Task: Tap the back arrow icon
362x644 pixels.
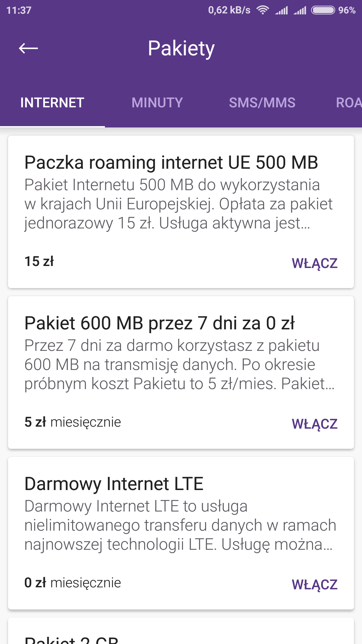Action: click(28, 48)
